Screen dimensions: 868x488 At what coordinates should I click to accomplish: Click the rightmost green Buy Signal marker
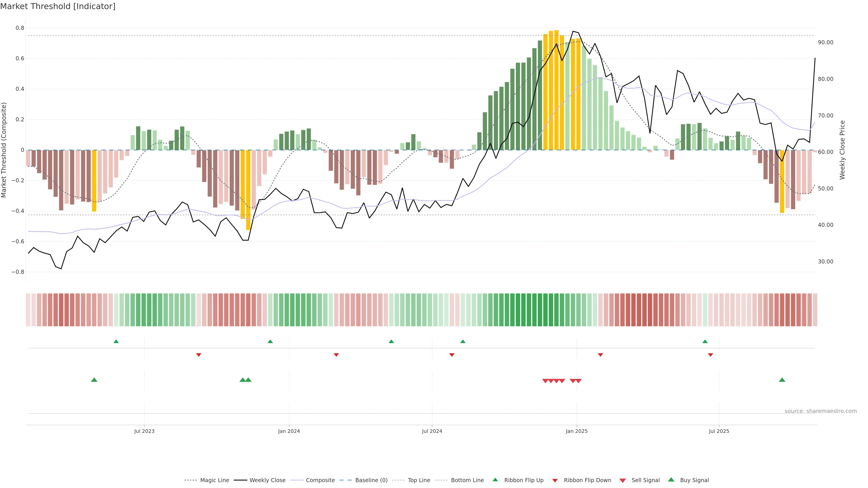[782, 380]
